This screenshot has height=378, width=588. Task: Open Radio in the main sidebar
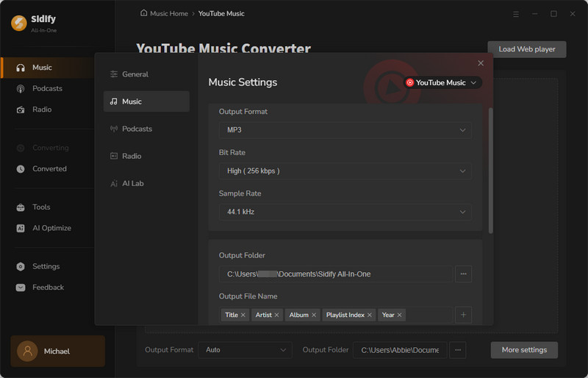(42, 110)
